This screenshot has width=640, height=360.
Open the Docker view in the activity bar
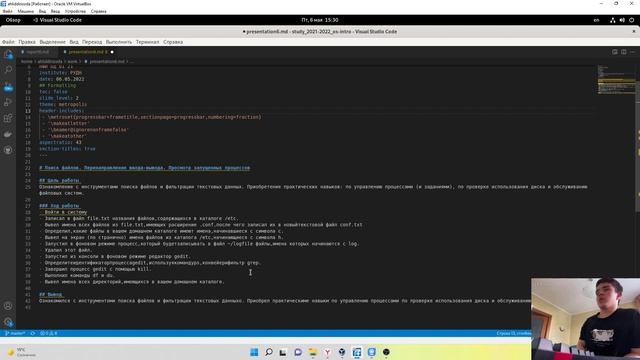tap(8, 134)
